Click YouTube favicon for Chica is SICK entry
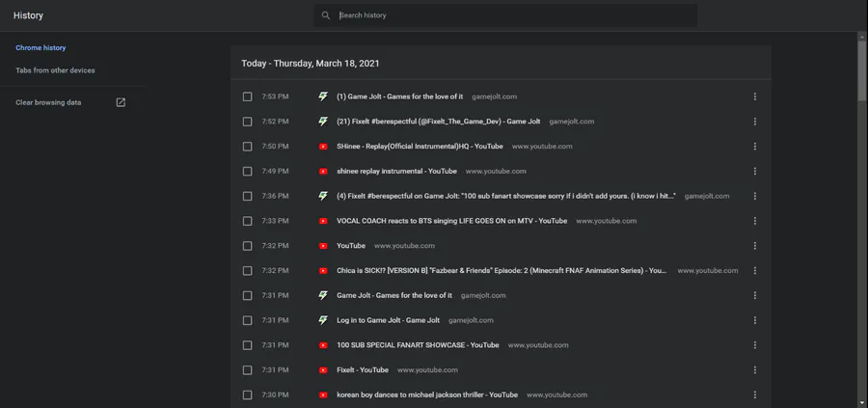868x408 pixels. click(x=323, y=271)
